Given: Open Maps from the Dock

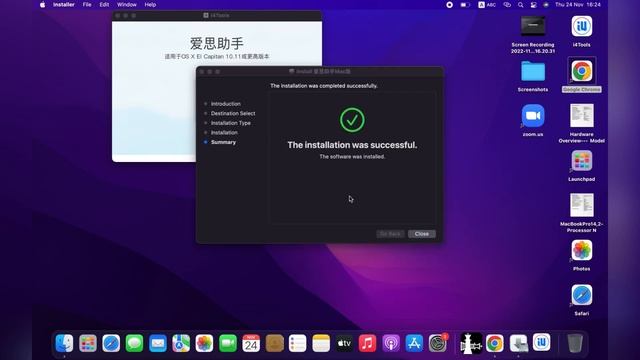Looking at the screenshot, I should 181,343.
